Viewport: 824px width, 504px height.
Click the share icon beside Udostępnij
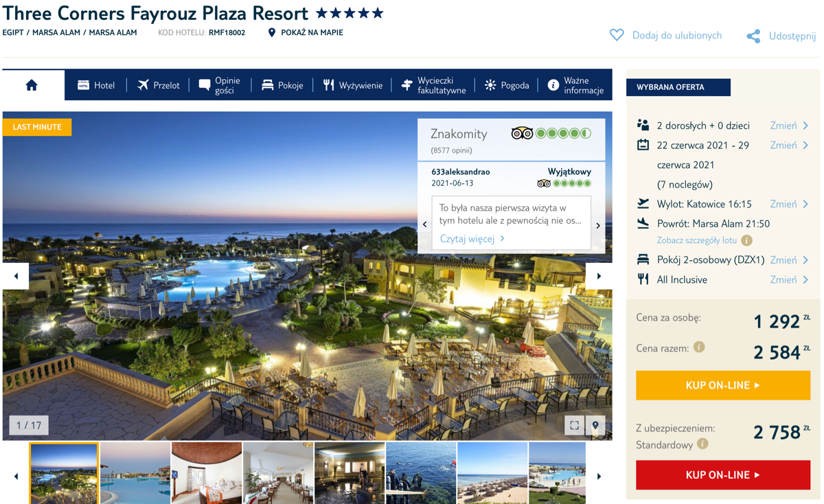(x=753, y=36)
